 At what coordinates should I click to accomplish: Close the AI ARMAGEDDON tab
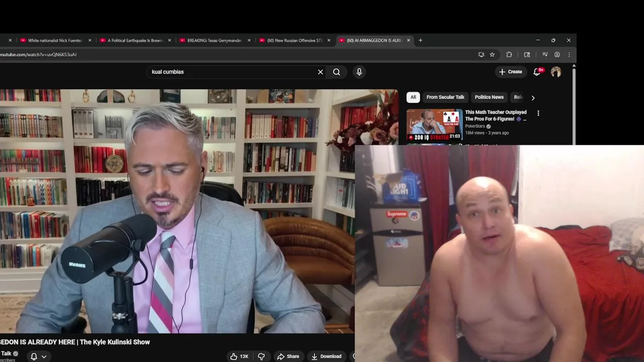coord(409,40)
